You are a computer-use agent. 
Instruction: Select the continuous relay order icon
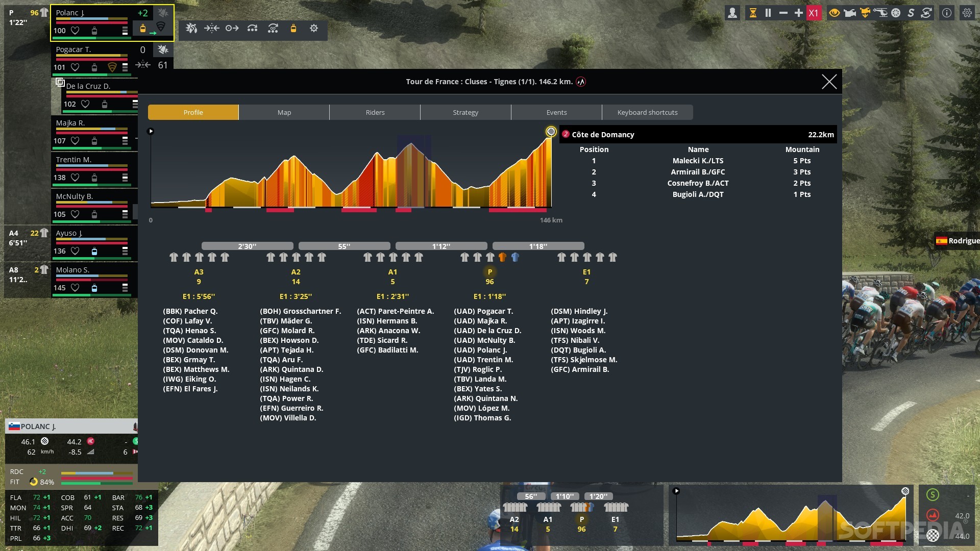tap(273, 29)
